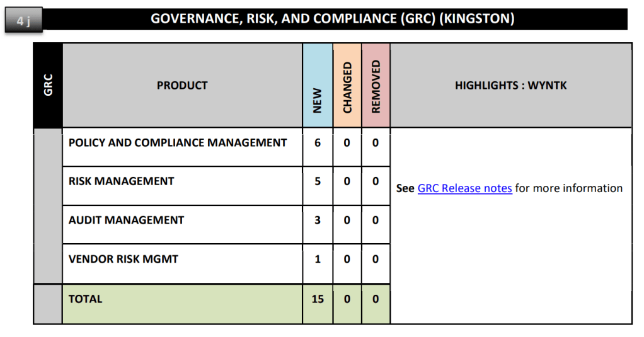Click the blue NEW column header
The height and width of the screenshot is (337, 644).
[x=318, y=86]
